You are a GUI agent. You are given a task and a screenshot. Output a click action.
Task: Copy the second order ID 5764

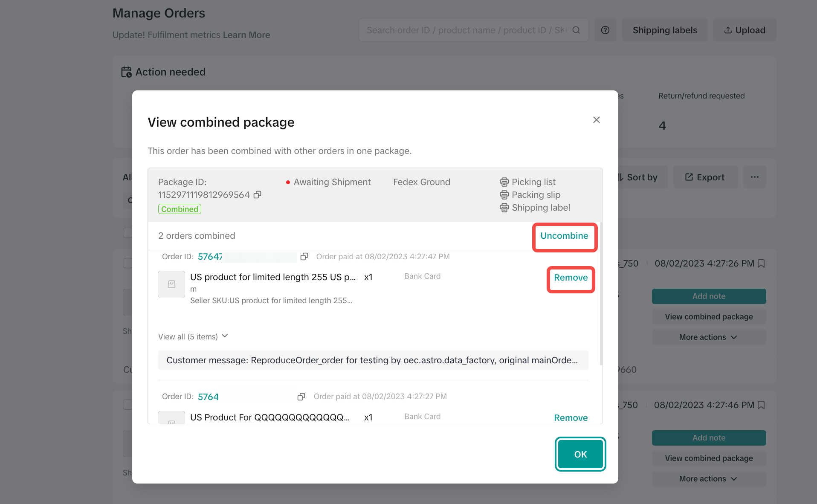point(301,397)
